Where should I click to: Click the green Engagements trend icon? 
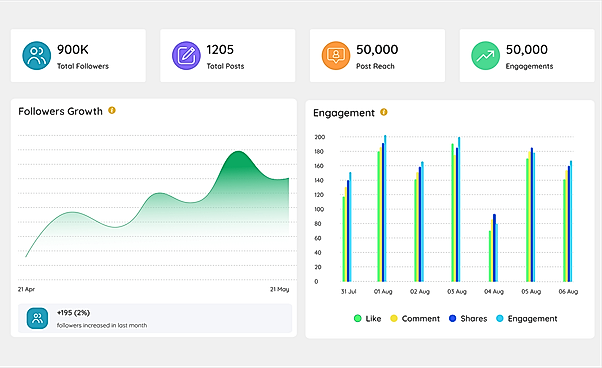pyautogui.click(x=486, y=56)
